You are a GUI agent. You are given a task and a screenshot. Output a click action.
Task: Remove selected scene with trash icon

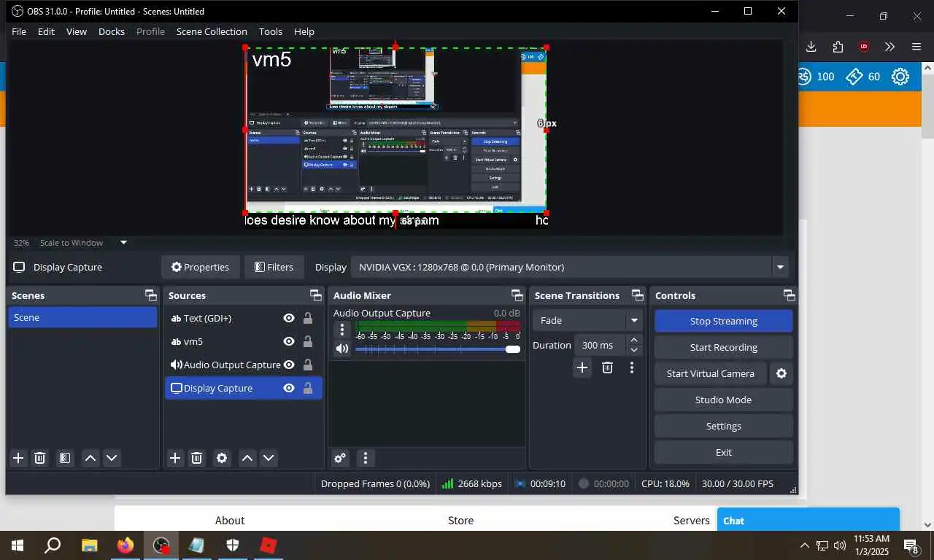[40, 458]
